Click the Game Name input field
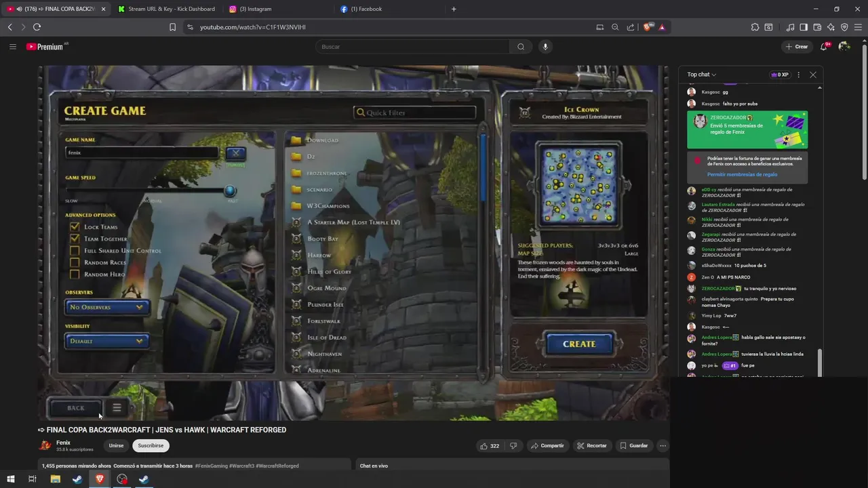868x488 pixels. (142, 152)
